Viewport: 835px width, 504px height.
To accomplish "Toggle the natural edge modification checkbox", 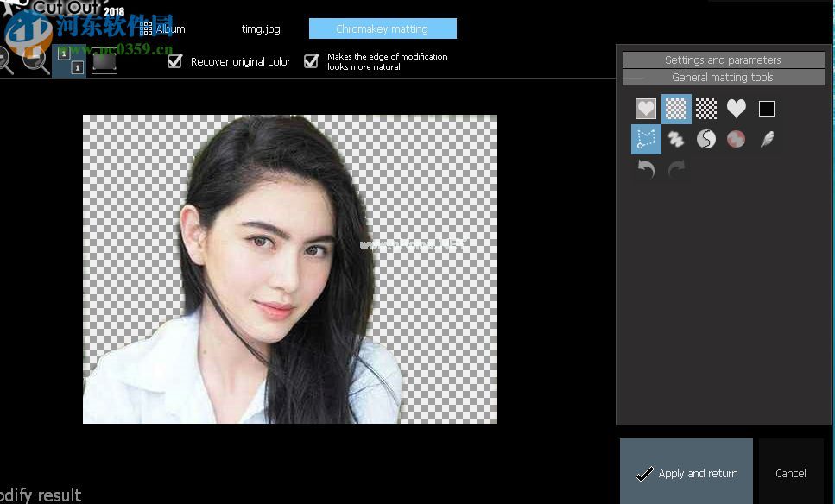I will coord(312,61).
